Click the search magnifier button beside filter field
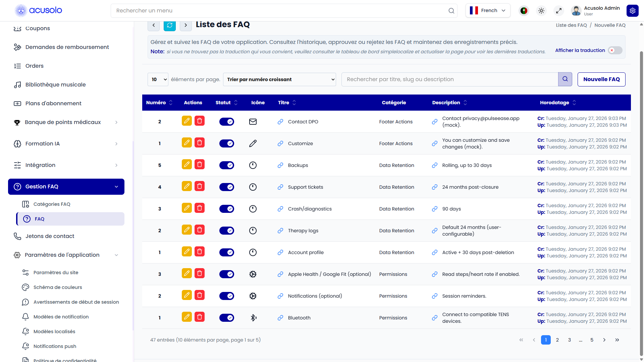644x362 pixels. point(565,79)
